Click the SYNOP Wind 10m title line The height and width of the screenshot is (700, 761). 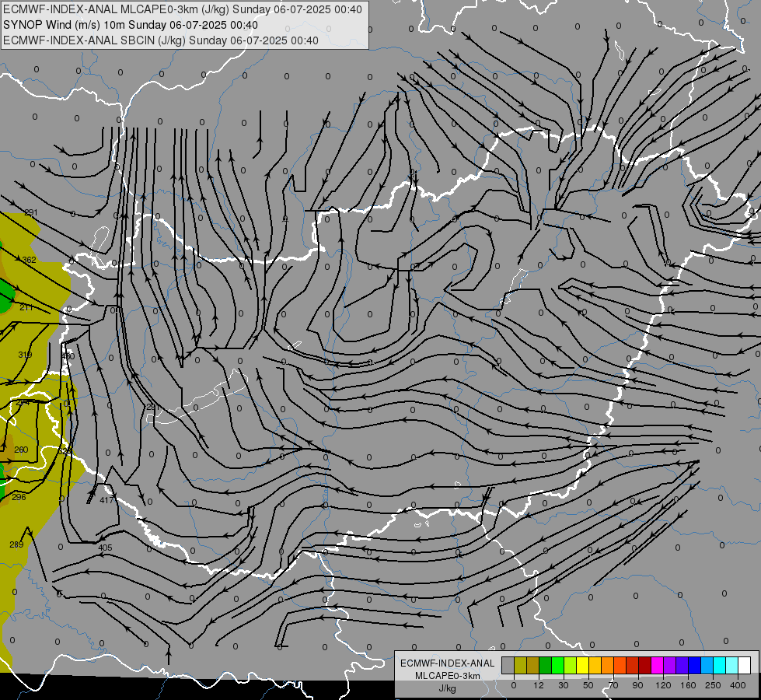131,25
